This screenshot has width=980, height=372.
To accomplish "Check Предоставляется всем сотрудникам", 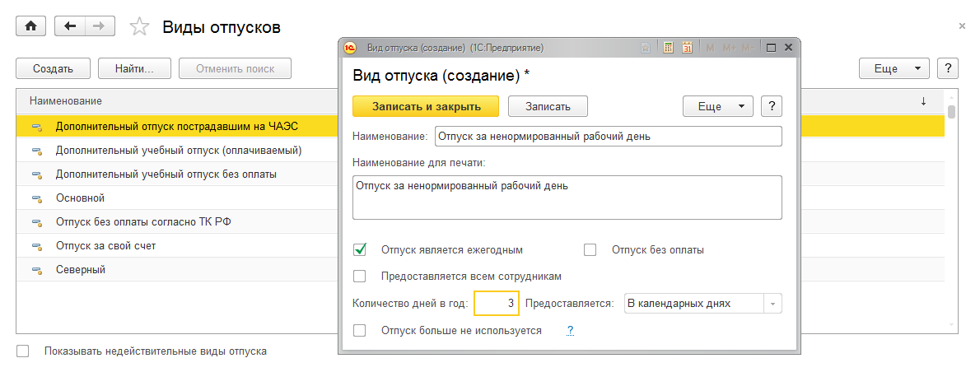I will pos(360,277).
